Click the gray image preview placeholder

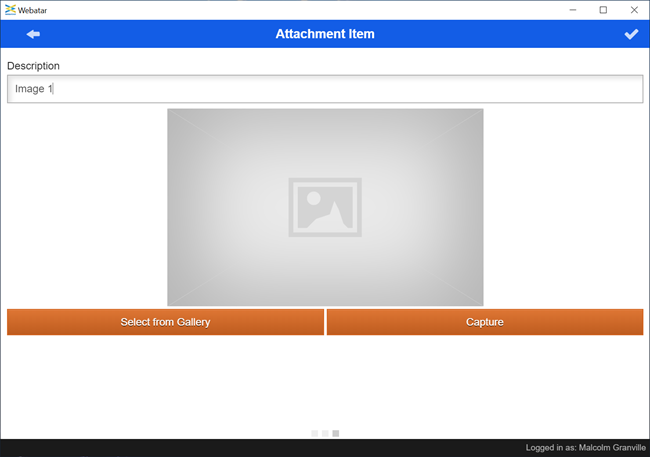[x=230, y=160]
